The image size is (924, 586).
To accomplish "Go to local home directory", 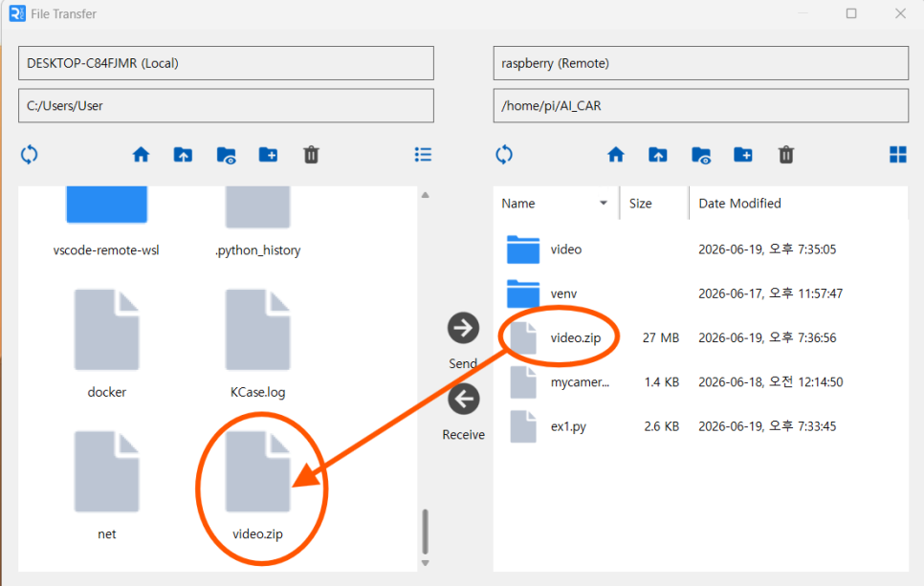I will pos(141,155).
